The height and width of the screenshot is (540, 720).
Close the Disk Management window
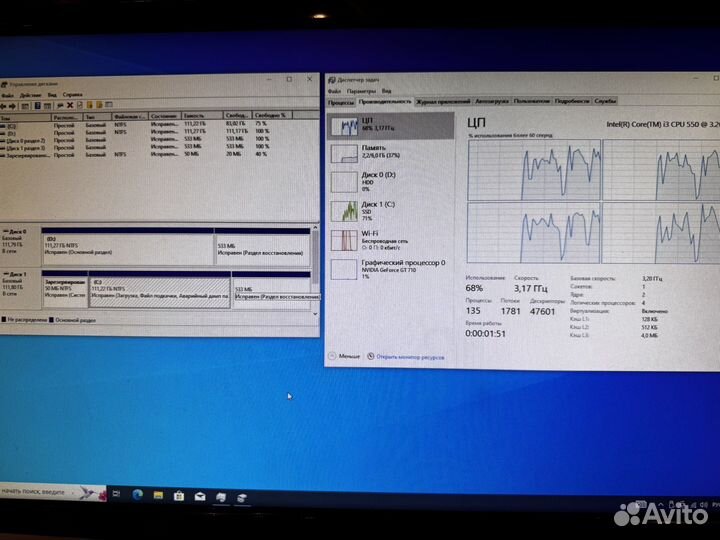click(309, 79)
